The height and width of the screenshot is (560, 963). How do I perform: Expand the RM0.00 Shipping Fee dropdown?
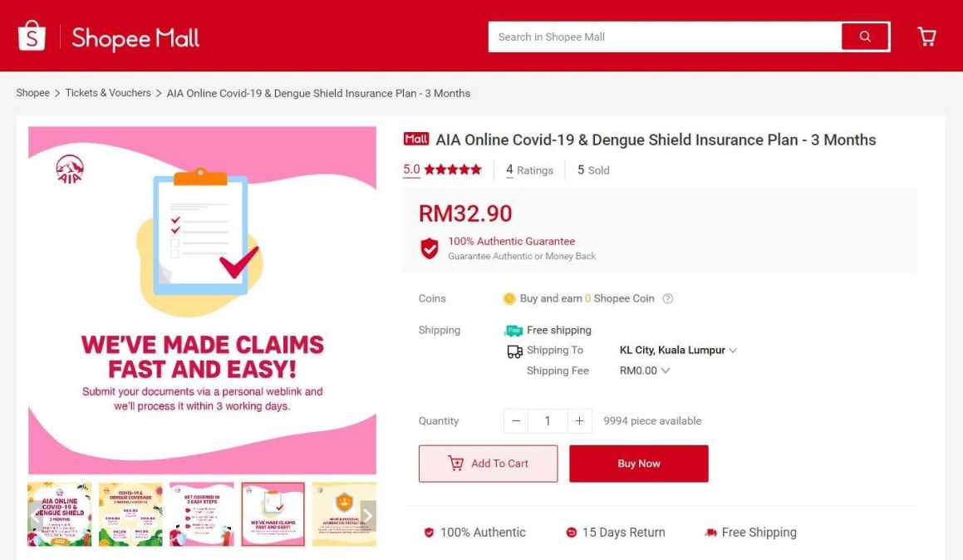pyautogui.click(x=645, y=371)
